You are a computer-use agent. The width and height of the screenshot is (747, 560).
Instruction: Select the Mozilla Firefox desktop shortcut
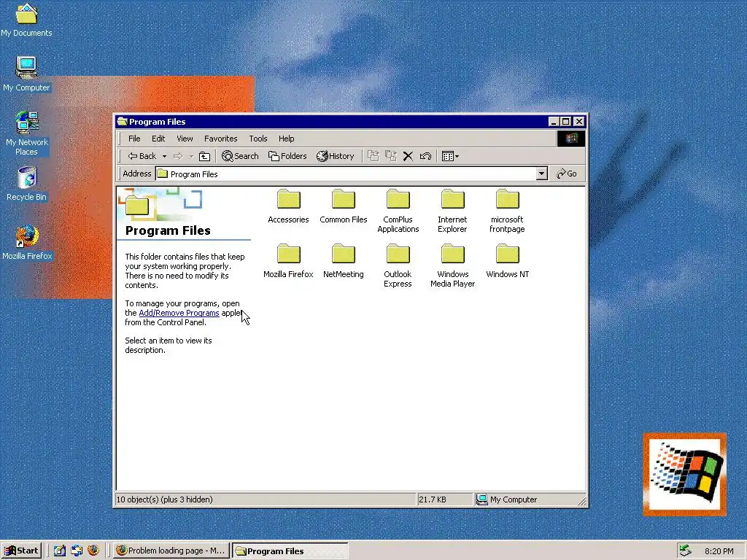click(27, 243)
